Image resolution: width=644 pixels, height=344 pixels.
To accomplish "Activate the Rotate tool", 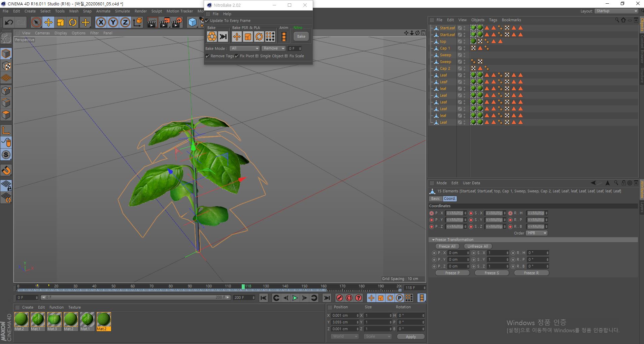I will pyautogui.click(x=73, y=23).
